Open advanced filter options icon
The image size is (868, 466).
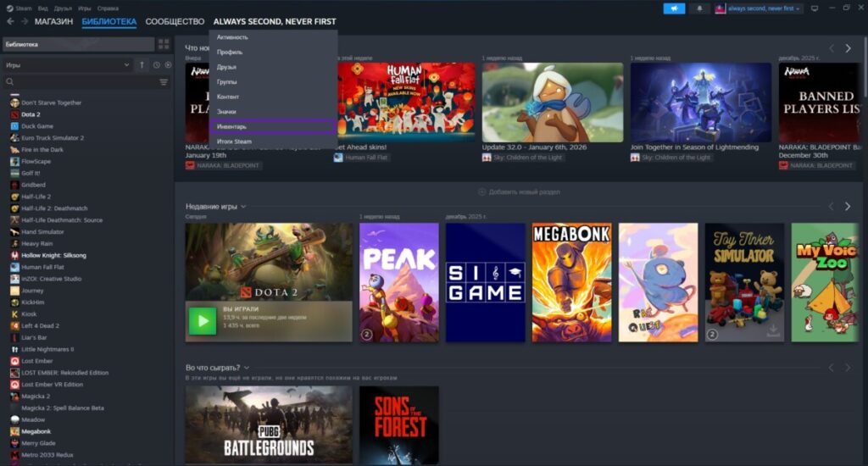coord(164,82)
